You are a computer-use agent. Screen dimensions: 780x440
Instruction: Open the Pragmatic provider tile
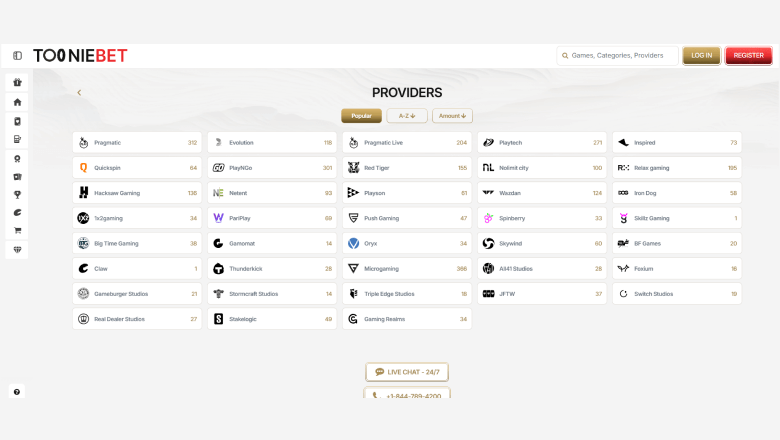click(x=137, y=143)
